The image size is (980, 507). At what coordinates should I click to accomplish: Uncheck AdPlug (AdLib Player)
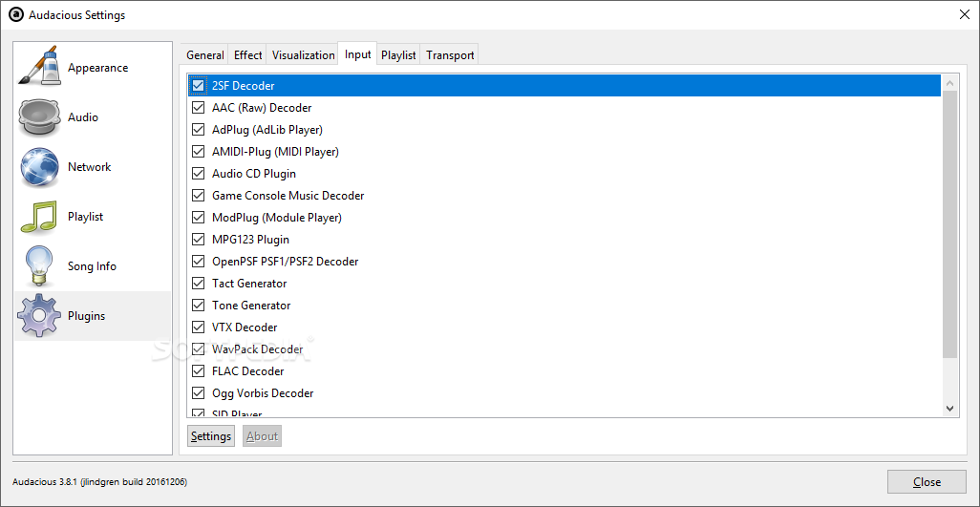[199, 129]
